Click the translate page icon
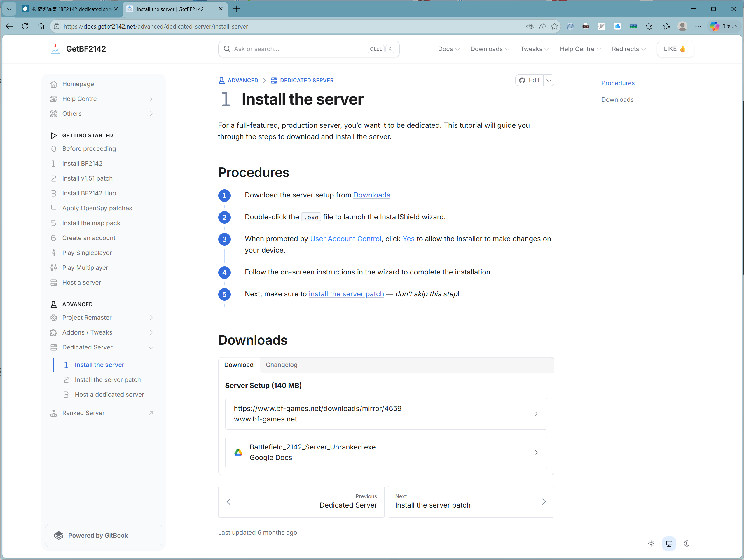Screen dimensions: 744x560 [x=530, y=26]
